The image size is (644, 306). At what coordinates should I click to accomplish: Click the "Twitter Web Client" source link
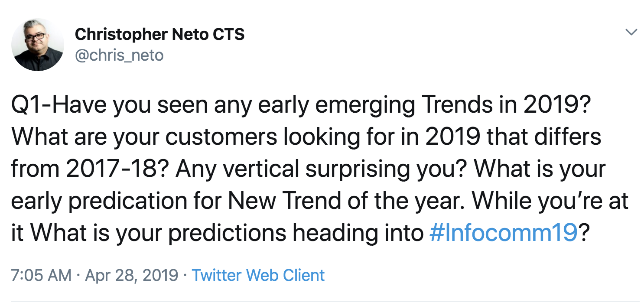tap(258, 275)
